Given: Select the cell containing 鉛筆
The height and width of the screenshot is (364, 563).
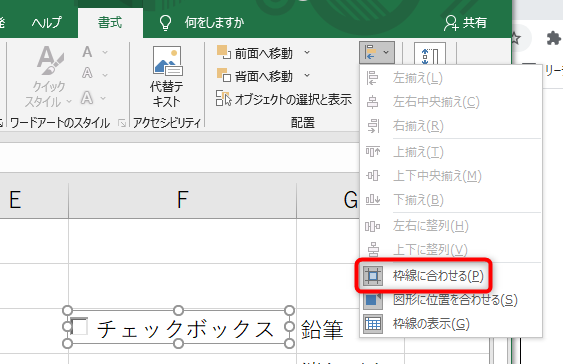Looking at the screenshot, I should pos(328,330).
